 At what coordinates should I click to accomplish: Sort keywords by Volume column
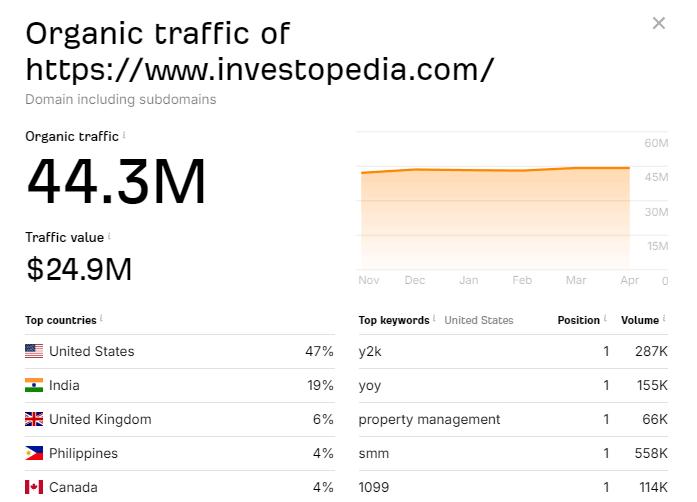(640, 320)
